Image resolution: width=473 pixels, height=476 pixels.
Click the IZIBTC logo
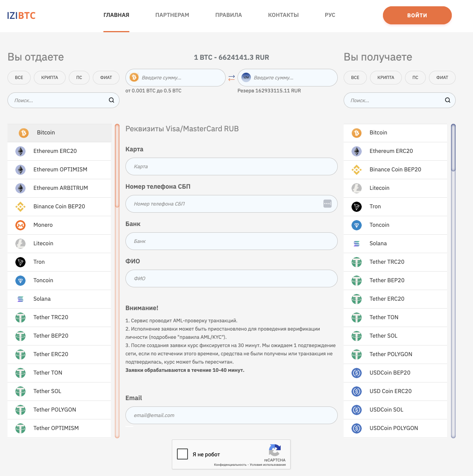21,16
